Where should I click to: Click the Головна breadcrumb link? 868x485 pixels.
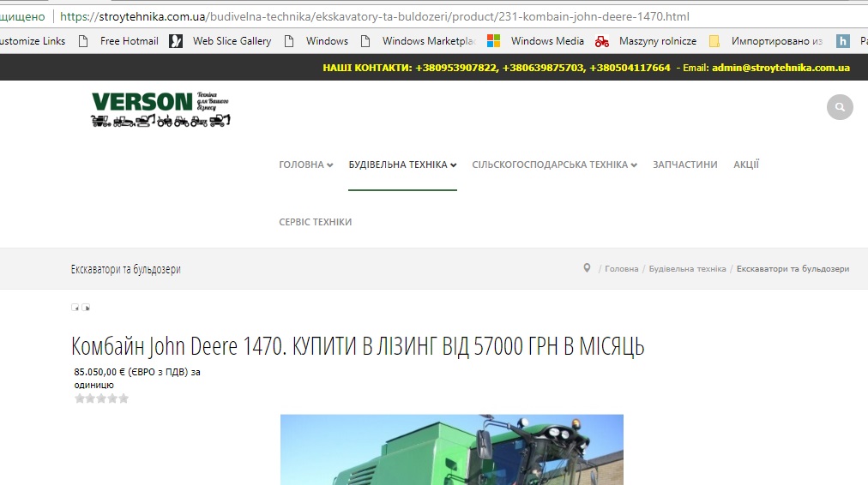[x=621, y=269]
